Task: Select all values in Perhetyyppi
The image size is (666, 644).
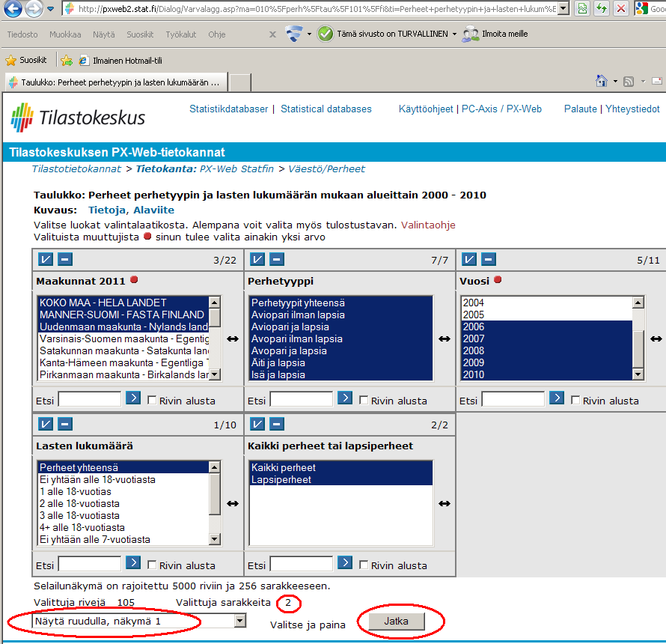Action: 257,259
